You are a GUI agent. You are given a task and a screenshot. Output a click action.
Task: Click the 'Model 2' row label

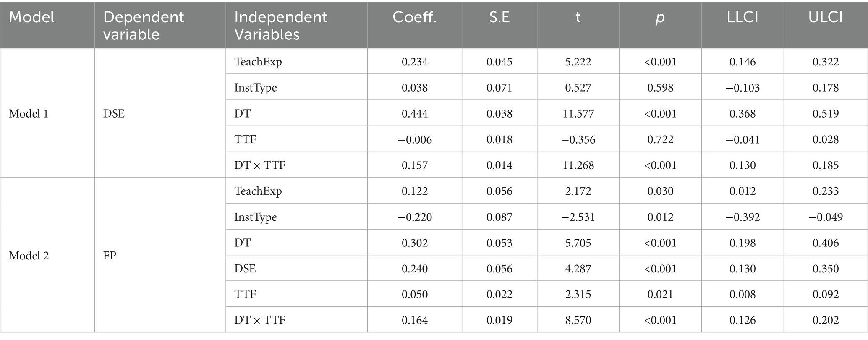29,255
